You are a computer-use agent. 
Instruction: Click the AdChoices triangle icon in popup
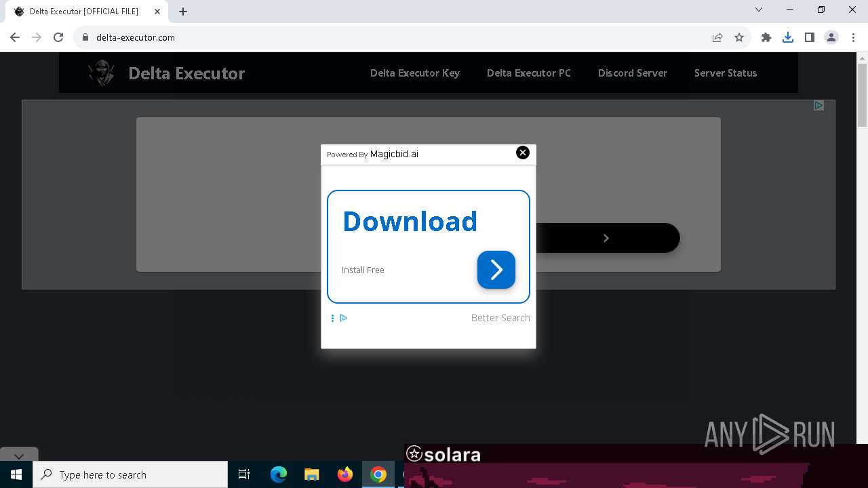344,318
